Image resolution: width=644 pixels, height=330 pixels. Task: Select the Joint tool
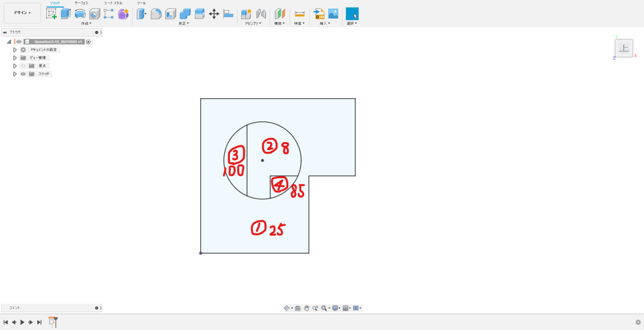point(261,14)
